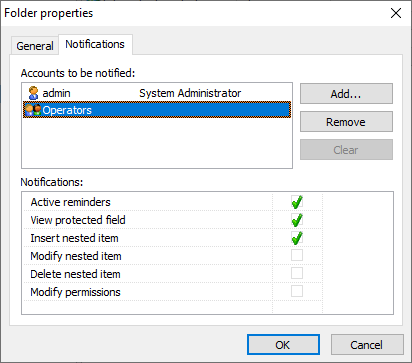This screenshot has height=363, width=412.
Task: Click the admin user icon
Action: pos(33,93)
